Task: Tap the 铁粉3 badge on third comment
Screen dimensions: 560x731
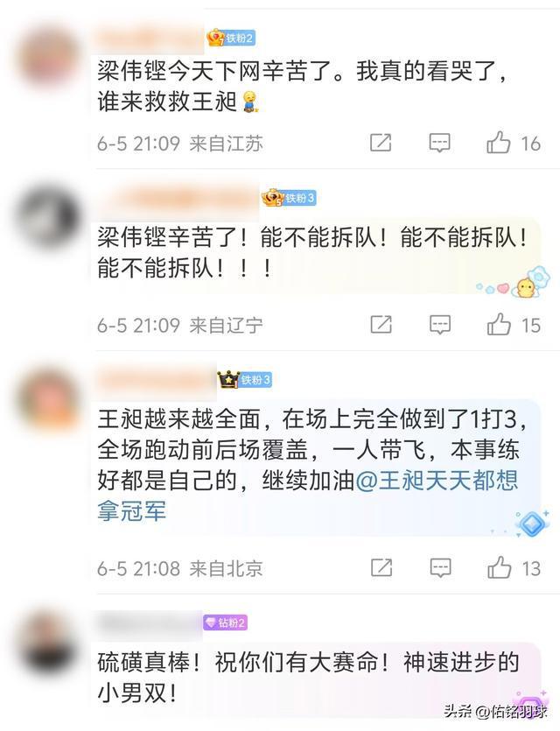Action: pos(245,380)
